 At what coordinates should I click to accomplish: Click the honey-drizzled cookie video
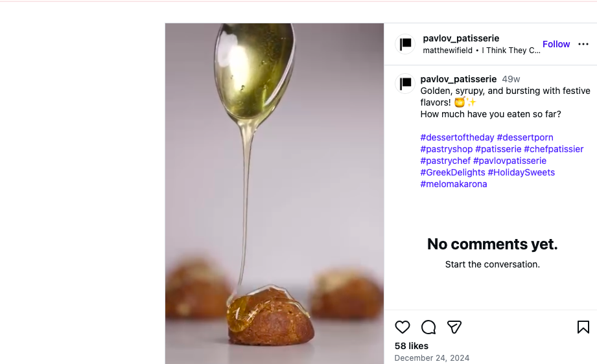pyautogui.click(x=274, y=194)
